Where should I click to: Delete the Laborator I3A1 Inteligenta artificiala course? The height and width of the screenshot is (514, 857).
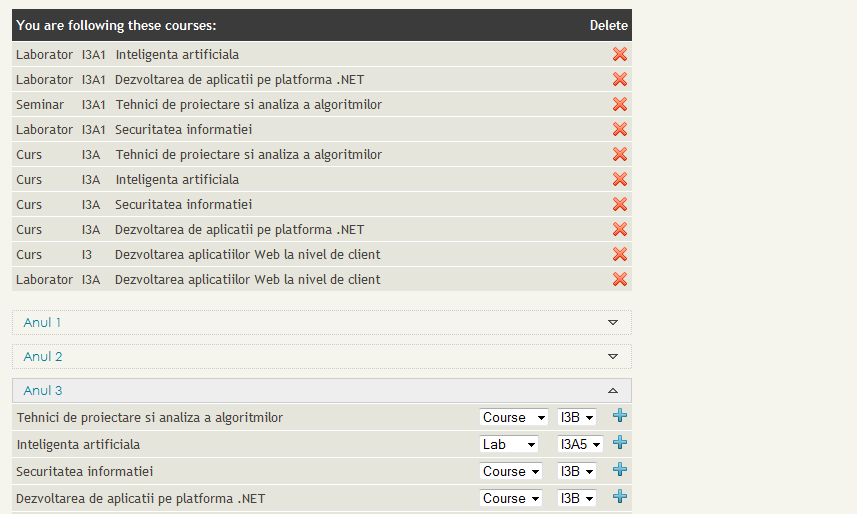(620, 54)
